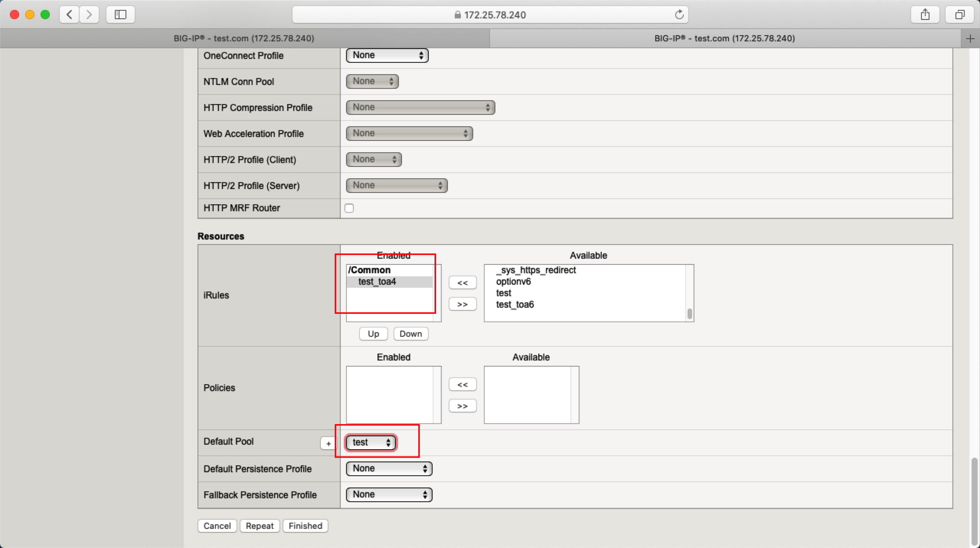This screenshot has width=980, height=548.
Task: Enable the HTTP MRF Router checkbox
Action: click(x=349, y=208)
